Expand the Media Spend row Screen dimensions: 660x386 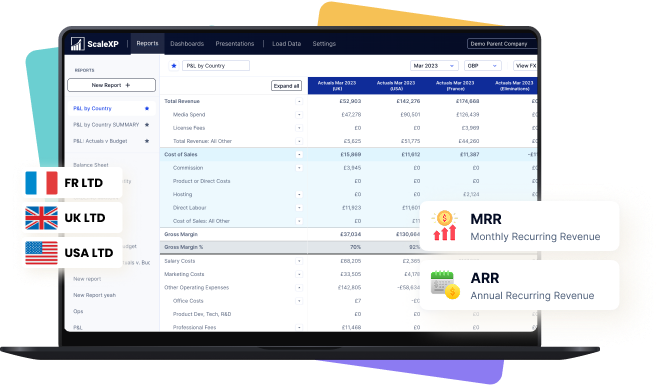click(299, 114)
